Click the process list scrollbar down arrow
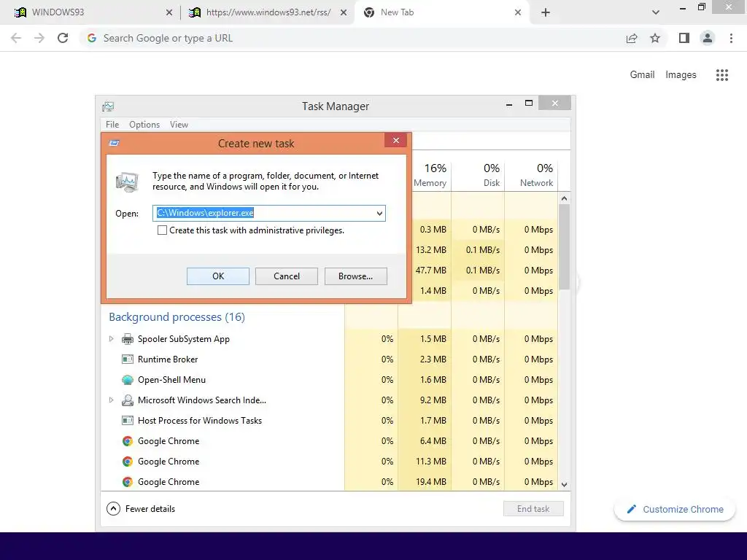Image resolution: width=747 pixels, height=560 pixels. point(564,485)
